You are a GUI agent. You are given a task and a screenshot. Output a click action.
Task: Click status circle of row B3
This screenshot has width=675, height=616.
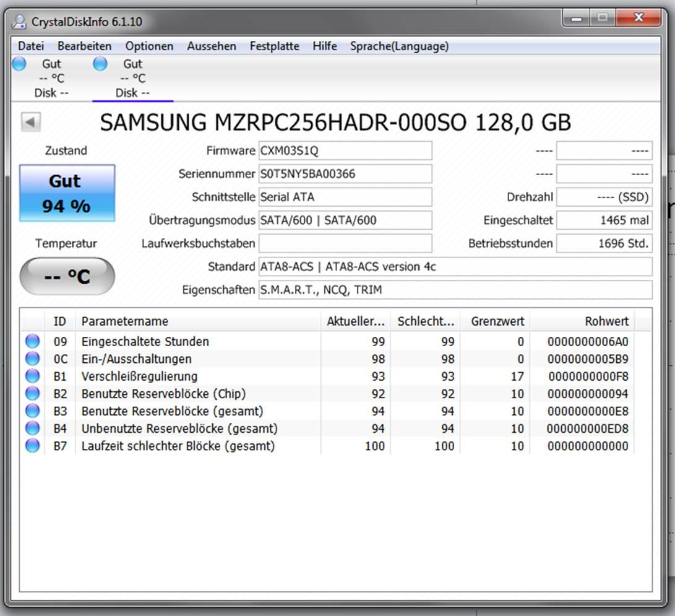click(32, 411)
